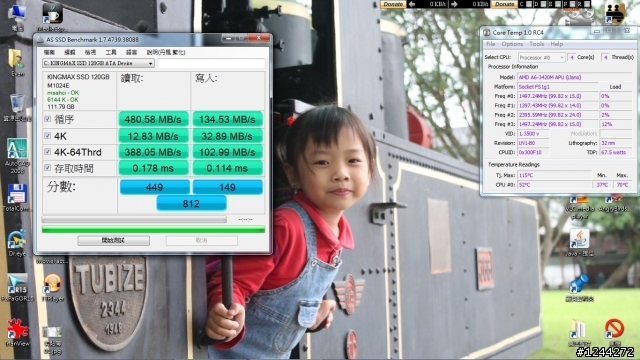The image size is (640, 360).
Task: Open Help menu in Core Temp
Action: click(557, 44)
